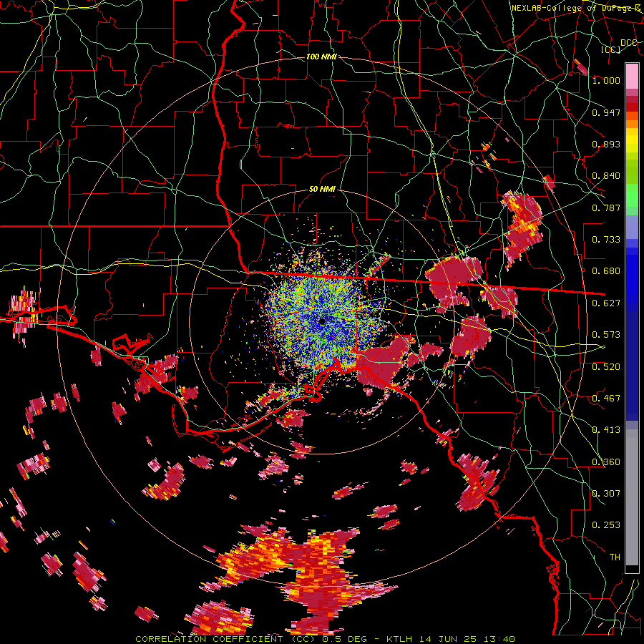This screenshot has width=644, height=644.
Task: Click the 1.000 value on the color scale
Action: click(606, 80)
